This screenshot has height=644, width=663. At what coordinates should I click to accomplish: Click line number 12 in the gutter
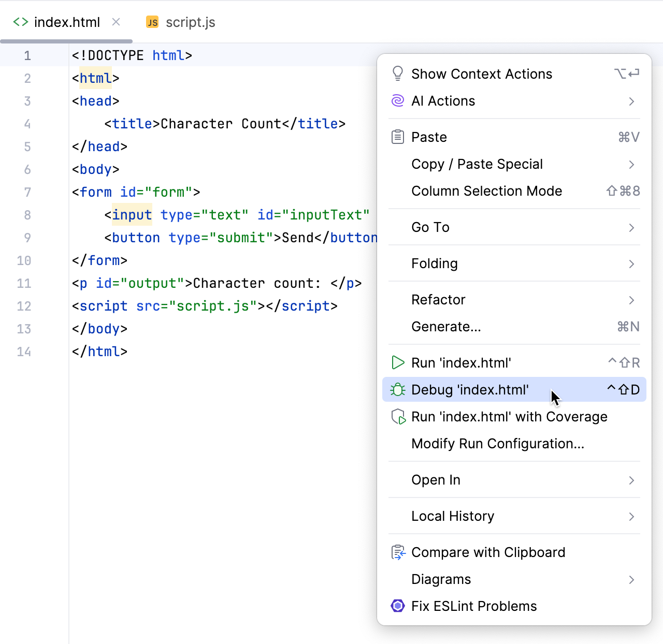24,306
